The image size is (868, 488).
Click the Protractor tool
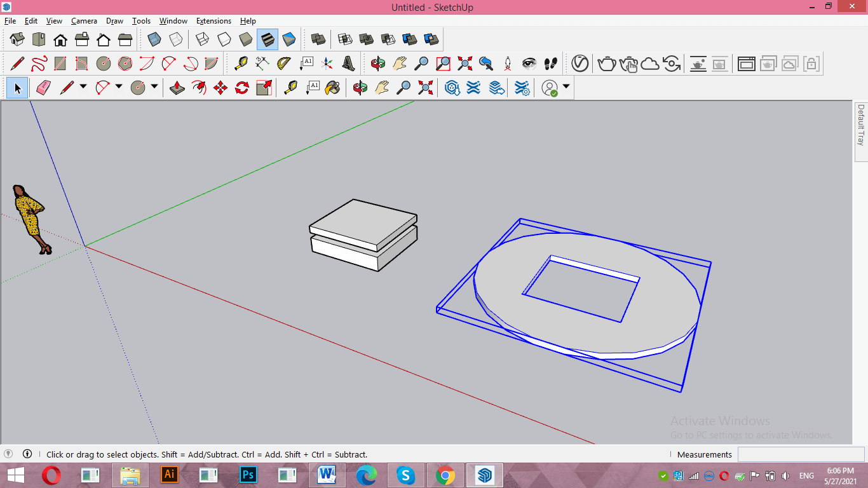pos(284,64)
